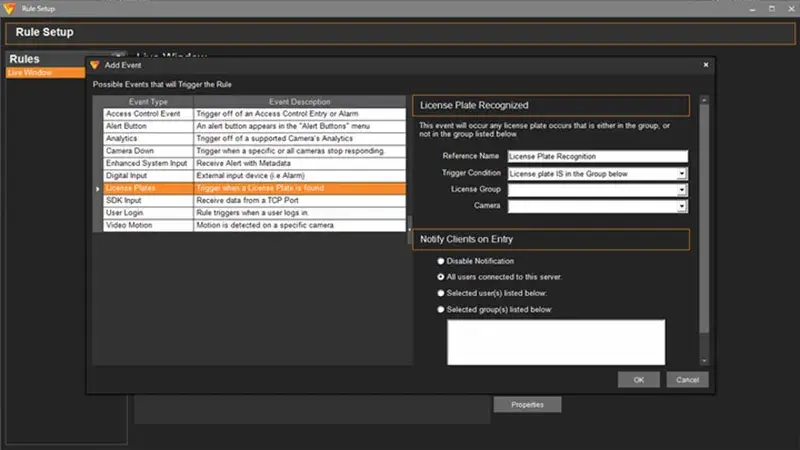Screen dimensions: 800x450
Task: Confirm with the OK button
Action: click(x=639, y=380)
